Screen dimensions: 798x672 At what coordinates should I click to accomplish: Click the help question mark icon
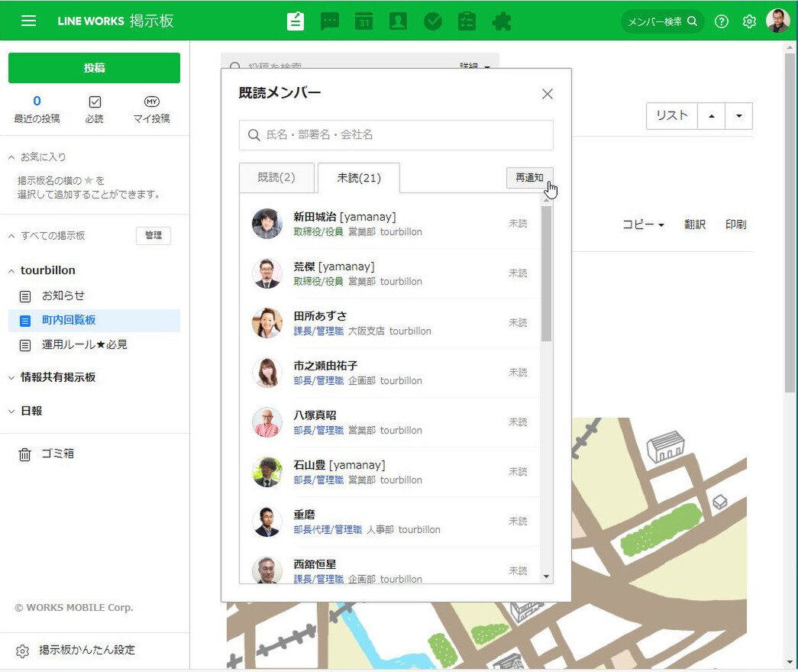[721, 21]
